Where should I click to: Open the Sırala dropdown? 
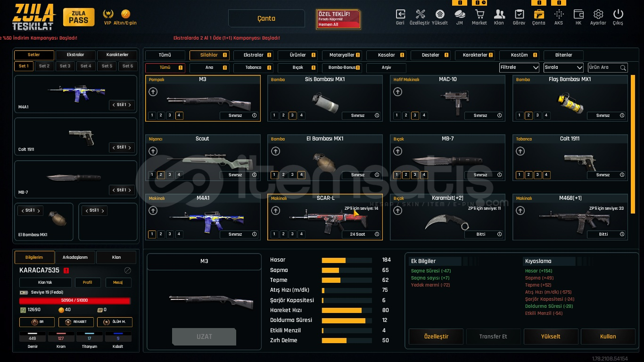pyautogui.click(x=563, y=67)
